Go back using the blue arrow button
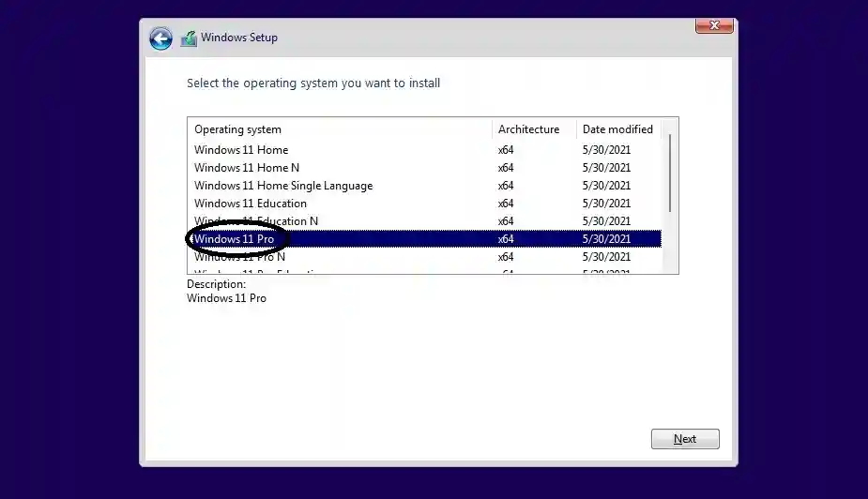Screen dimensions: 868x499 (160, 38)
